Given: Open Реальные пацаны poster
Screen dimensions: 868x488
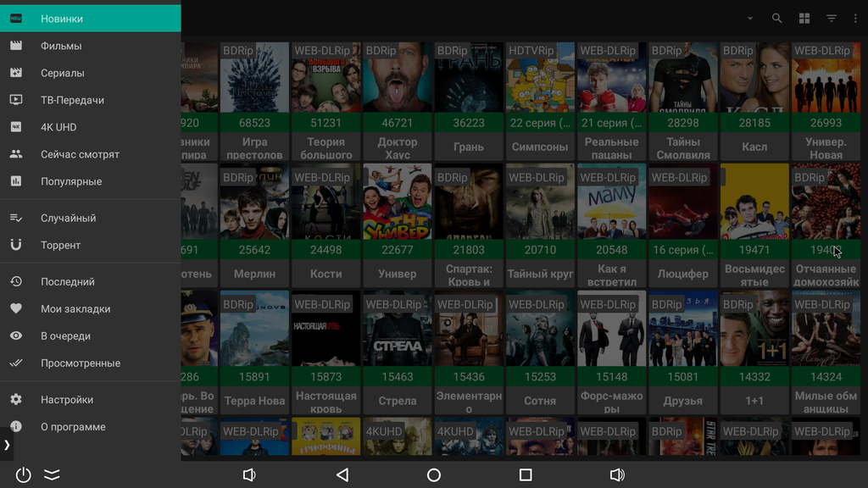Looking at the screenshot, I should pos(612,77).
